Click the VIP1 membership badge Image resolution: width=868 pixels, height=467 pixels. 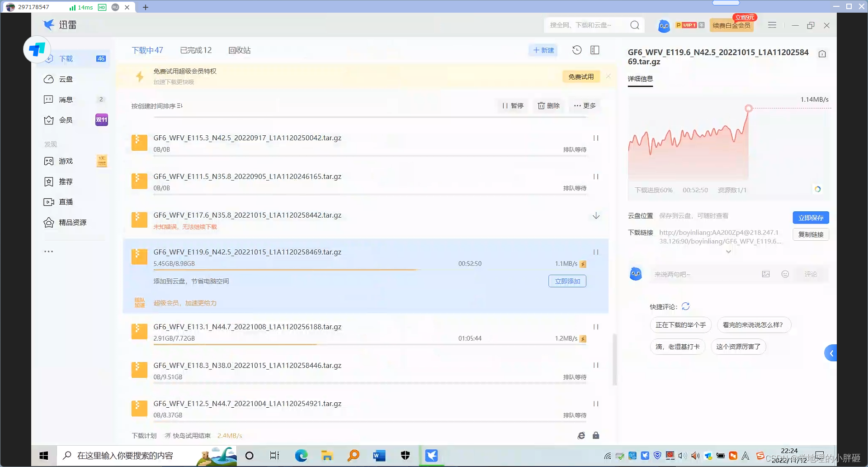point(690,25)
